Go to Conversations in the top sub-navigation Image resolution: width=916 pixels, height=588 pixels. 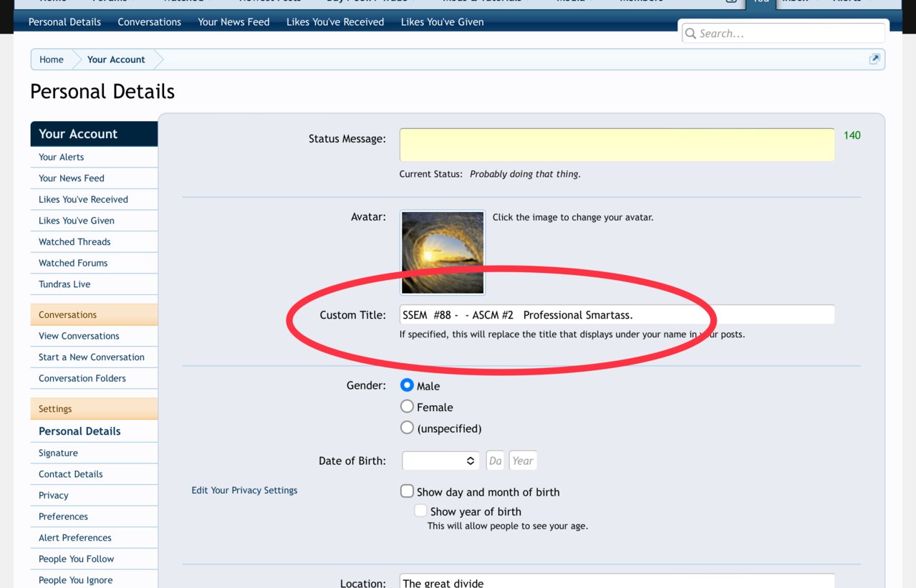(149, 21)
